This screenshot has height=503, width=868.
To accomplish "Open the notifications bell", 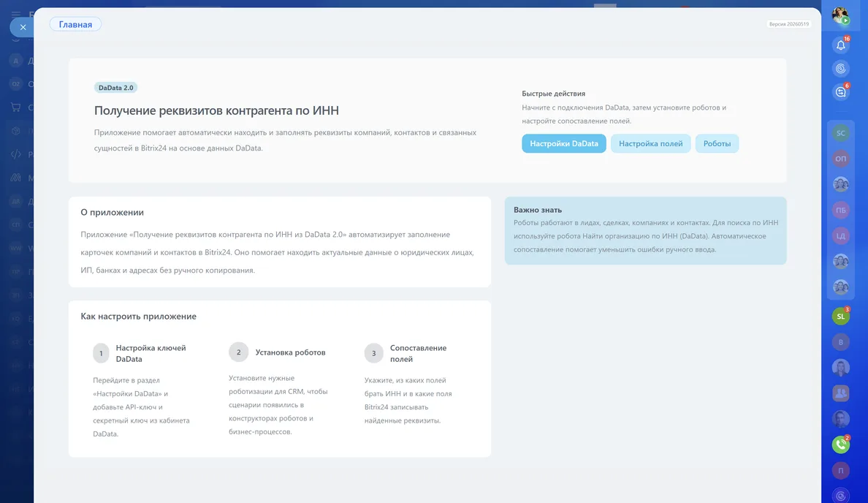I will [840, 45].
